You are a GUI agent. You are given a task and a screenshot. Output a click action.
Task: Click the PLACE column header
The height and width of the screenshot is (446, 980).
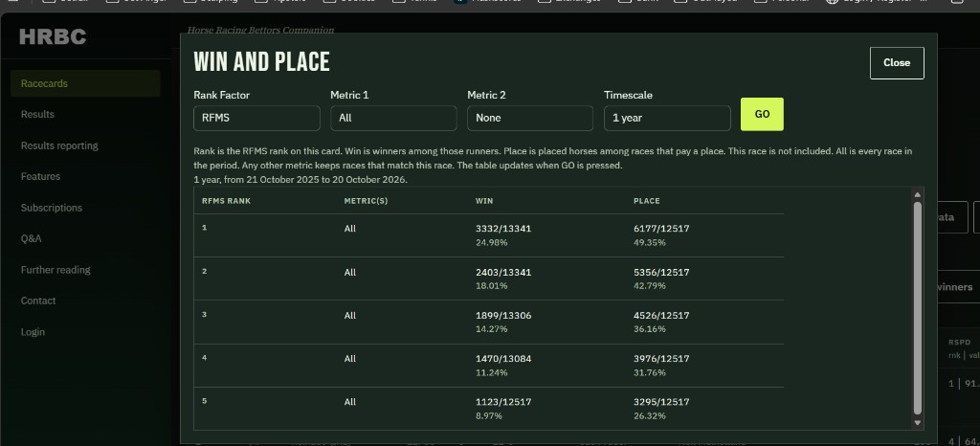tap(647, 201)
